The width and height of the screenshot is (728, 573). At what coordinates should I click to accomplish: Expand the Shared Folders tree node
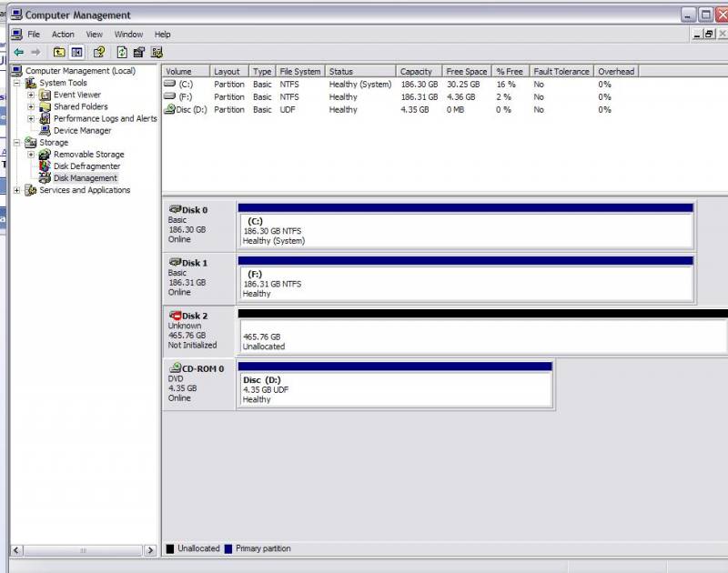coord(31,106)
